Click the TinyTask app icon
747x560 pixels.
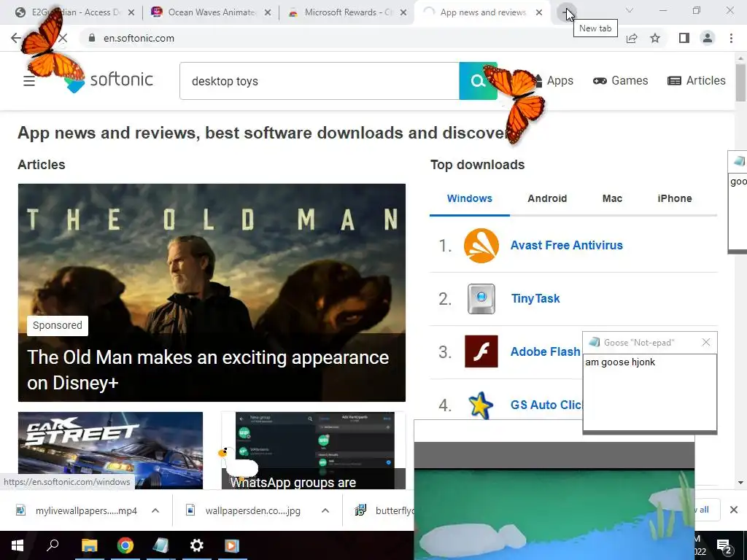pos(481,299)
